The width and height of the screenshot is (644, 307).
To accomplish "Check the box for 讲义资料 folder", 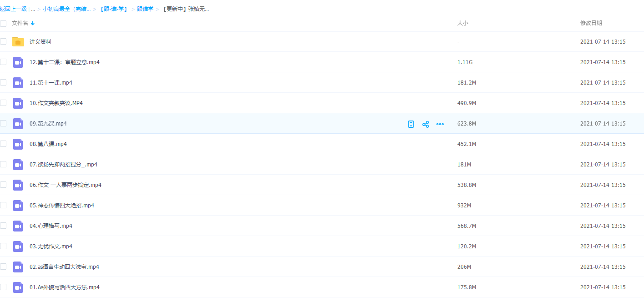I will click(x=4, y=41).
